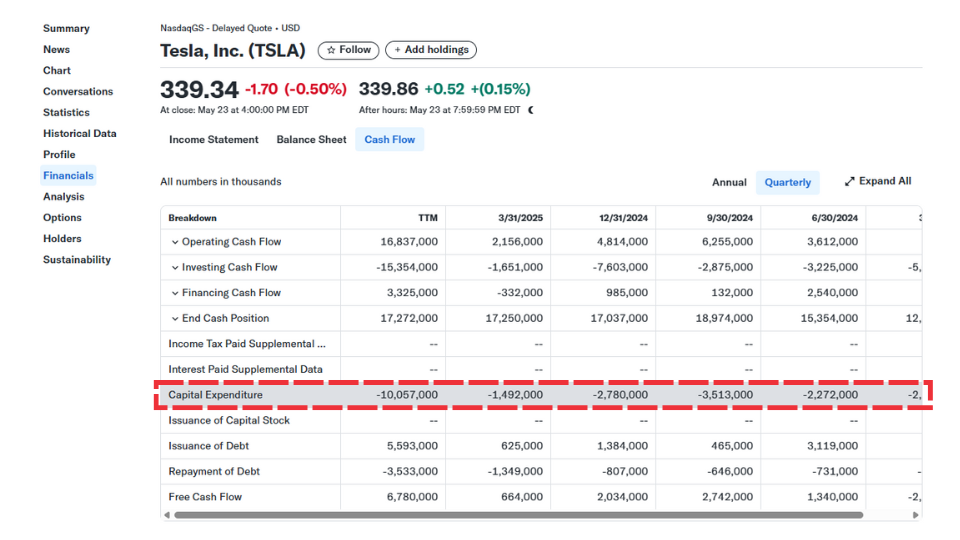960x540 pixels.
Task: Click the 6/30/2024 column header
Action: tap(834, 218)
